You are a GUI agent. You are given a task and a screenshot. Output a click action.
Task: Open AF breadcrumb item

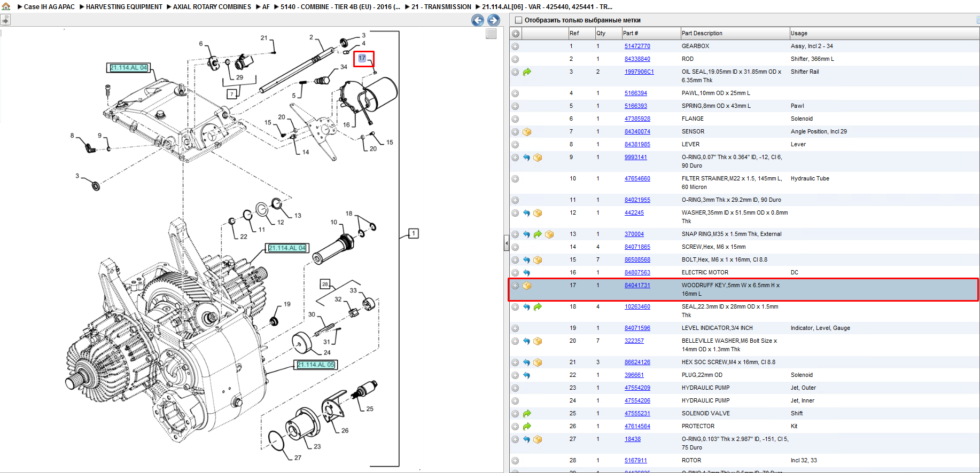(266, 7)
